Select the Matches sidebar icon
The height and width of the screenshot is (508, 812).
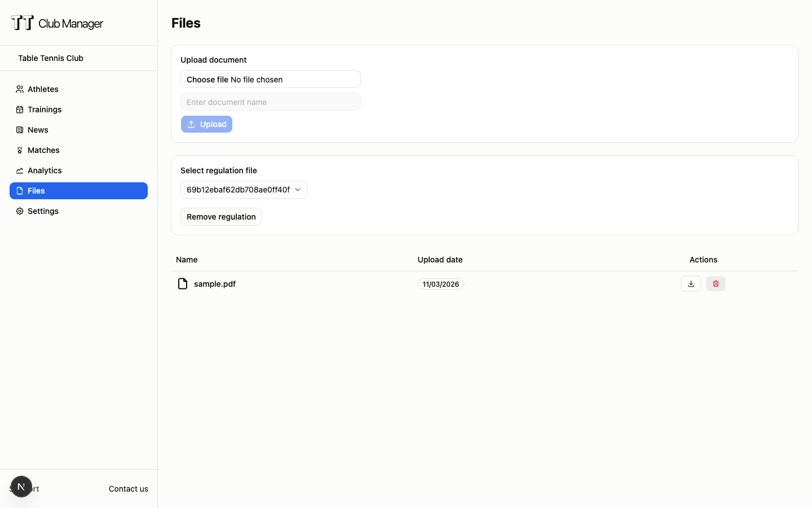[x=19, y=150]
